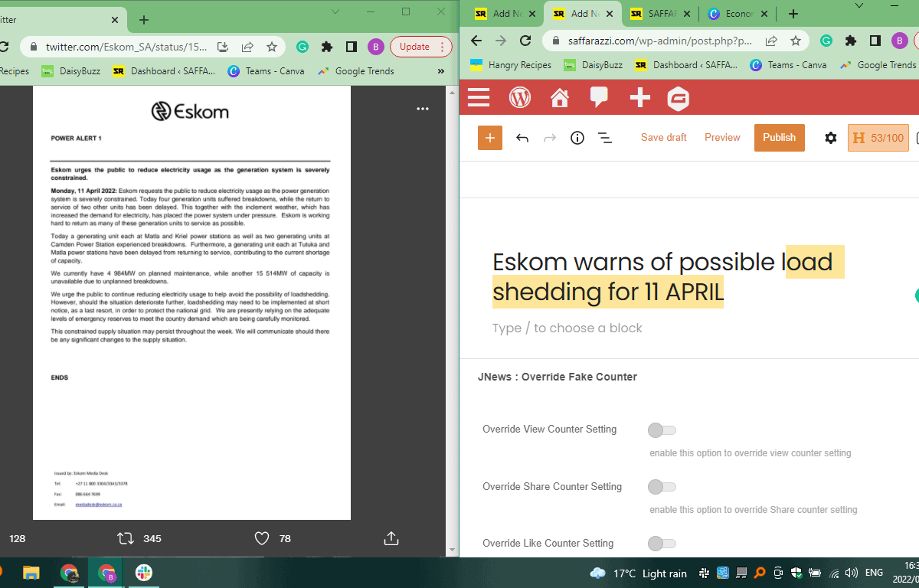Visit site via the home icon

[560, 97]
